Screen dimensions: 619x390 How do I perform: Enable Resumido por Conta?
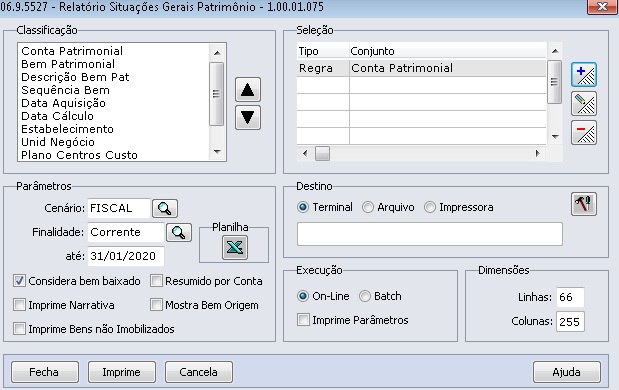click(x=156, y=281)
